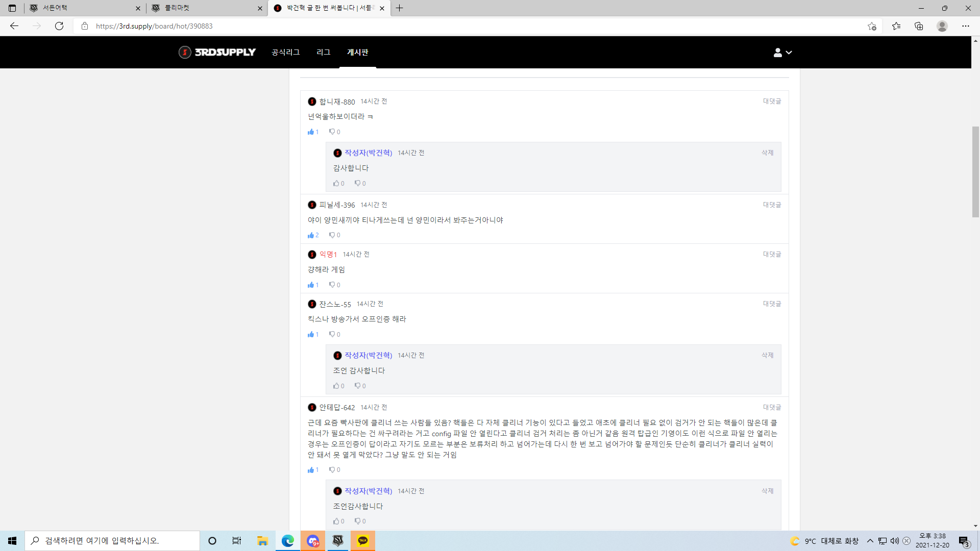Click the 3RDSUPPLY logo
Image resolution: width=980 pixels, height=551 pixels.
[x=217, y=52]
